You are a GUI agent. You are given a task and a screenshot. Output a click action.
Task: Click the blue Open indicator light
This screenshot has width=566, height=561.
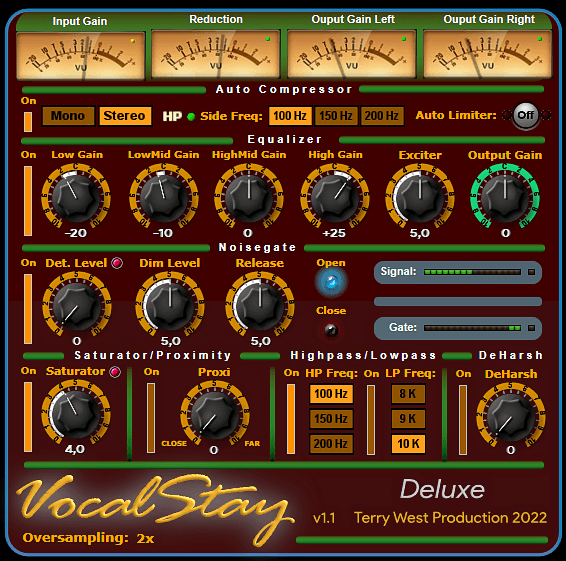pos(331,282)
